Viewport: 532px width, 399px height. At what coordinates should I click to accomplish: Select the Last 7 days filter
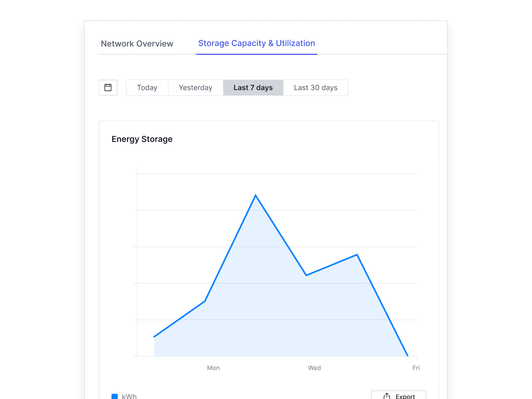[253, 87]
